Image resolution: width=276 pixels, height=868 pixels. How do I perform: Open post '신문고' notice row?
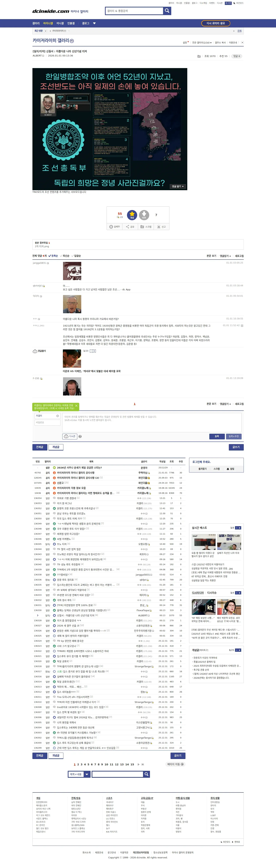[60, 483]
